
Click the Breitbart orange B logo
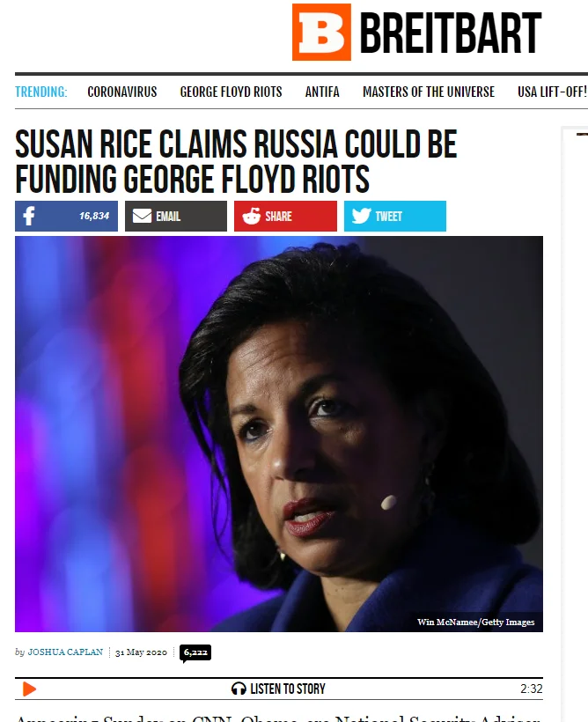pos(321,33)
